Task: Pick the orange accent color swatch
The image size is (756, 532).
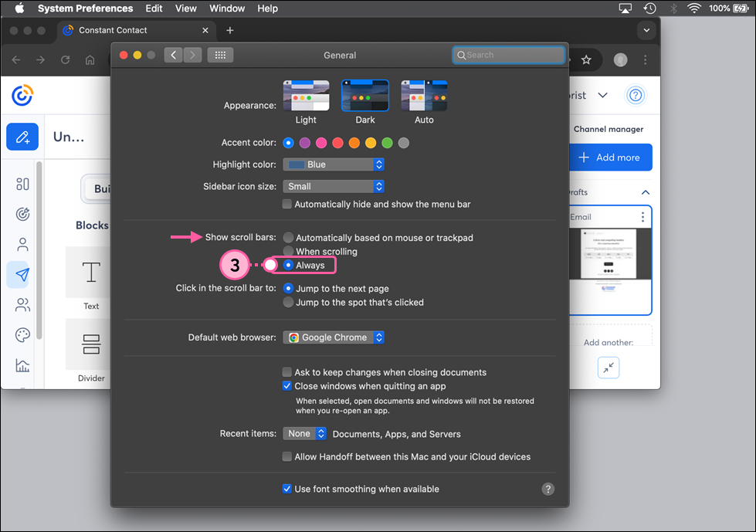Action: click(x=354, y=143)
